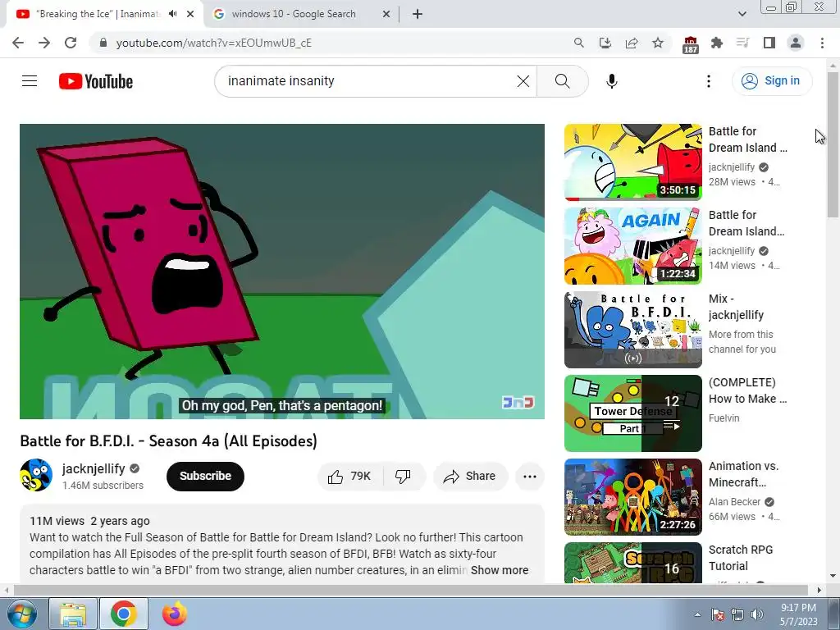Open Action Center flag icon in tray

(718, 614)
